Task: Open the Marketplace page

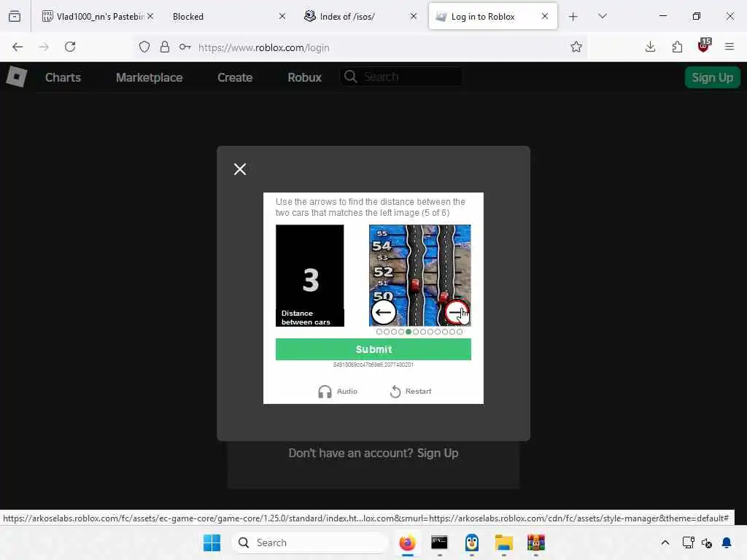Action: pos(149,77)
